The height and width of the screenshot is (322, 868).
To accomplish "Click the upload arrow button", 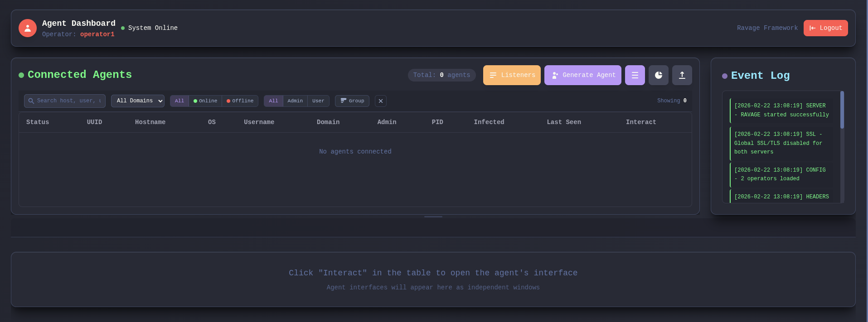I will coord(682,75).
